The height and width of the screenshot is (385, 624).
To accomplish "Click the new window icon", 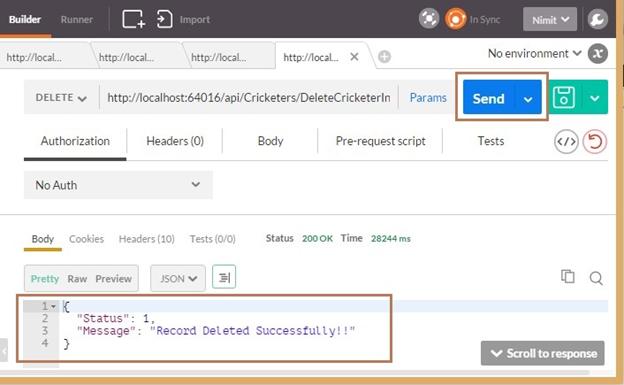I will 133,19.
